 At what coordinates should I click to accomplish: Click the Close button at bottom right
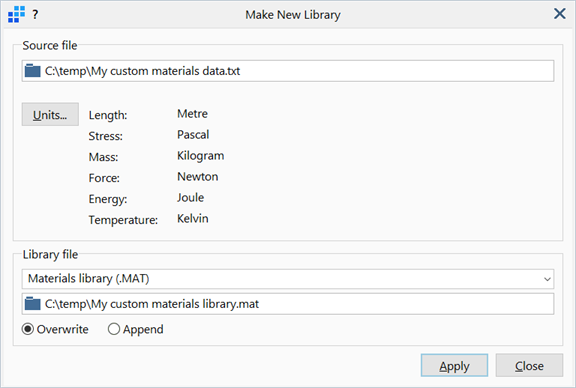529,365
